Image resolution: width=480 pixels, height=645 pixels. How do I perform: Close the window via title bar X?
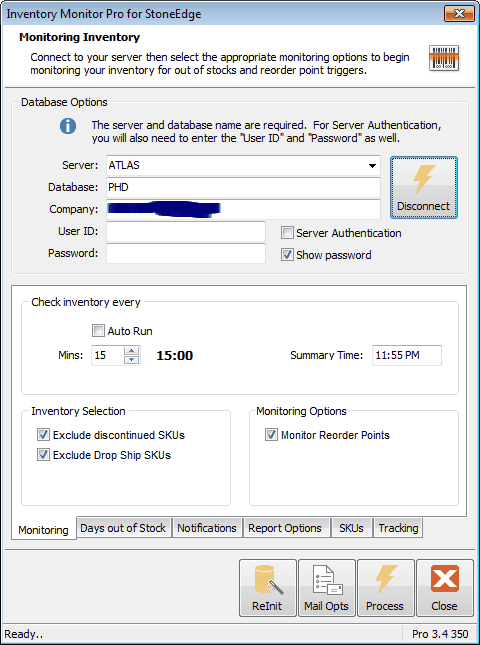459,14
